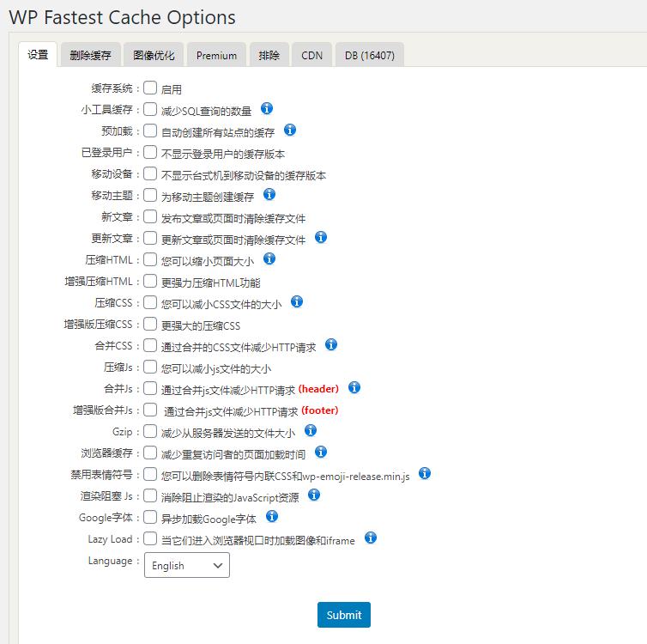
Task: Click the 减少SQL查询的数量 label
Action: point(206,111)
